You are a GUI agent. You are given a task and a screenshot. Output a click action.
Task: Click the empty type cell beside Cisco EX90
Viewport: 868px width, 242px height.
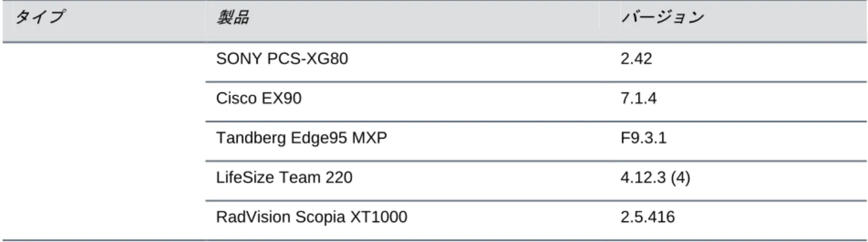pos(103,100)
